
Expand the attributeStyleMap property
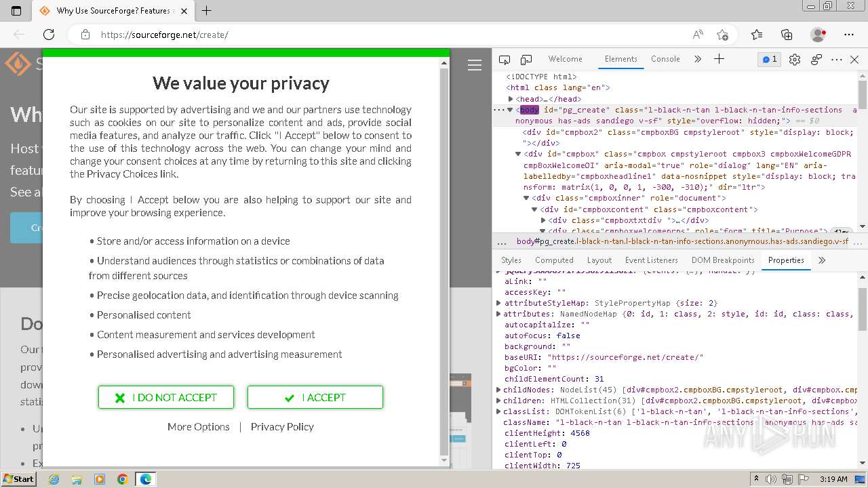499,303
